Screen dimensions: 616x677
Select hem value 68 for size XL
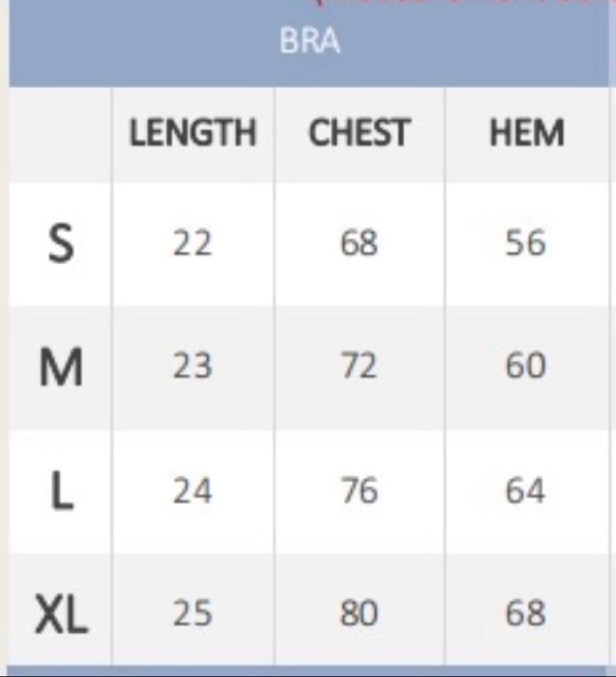(x=526, y=614)
